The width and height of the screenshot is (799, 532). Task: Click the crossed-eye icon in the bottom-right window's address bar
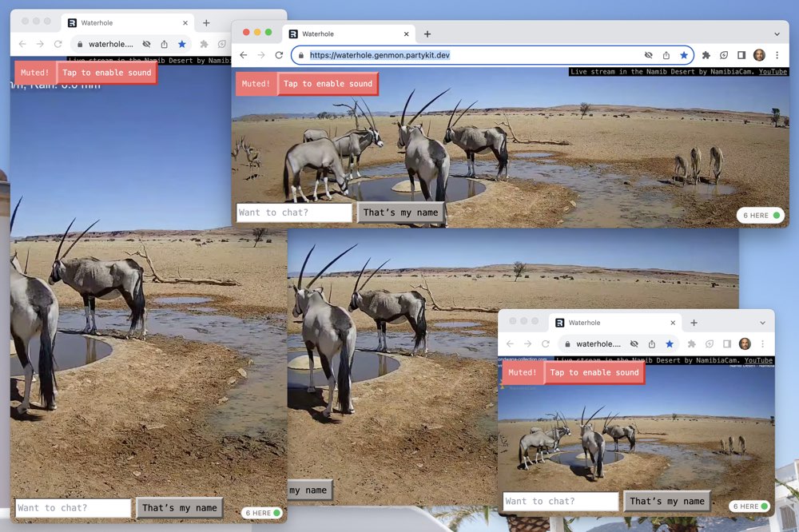pyautogui.click(x=634, y=344)
